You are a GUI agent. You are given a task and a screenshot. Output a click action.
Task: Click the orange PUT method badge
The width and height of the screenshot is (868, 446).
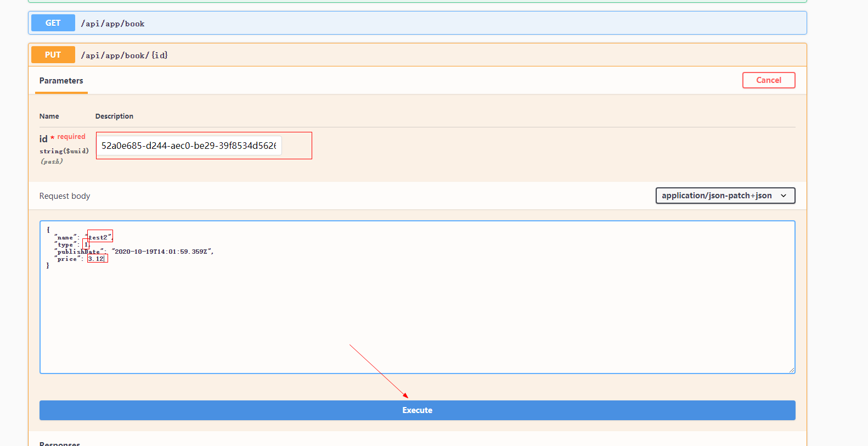click(53, 55)
